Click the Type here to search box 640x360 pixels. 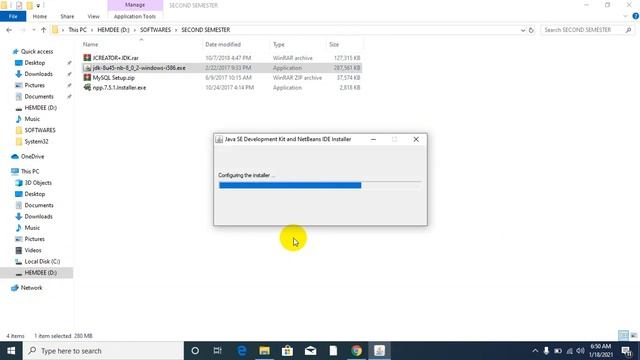tap(103, 351)
